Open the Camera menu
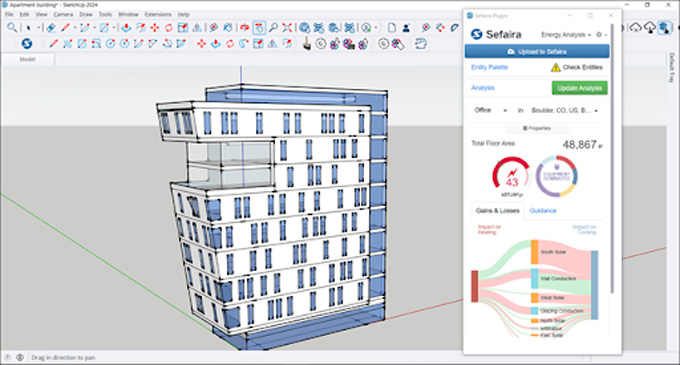Image resolution: width=680 pixels, height=365 pixels. [63, 14]
